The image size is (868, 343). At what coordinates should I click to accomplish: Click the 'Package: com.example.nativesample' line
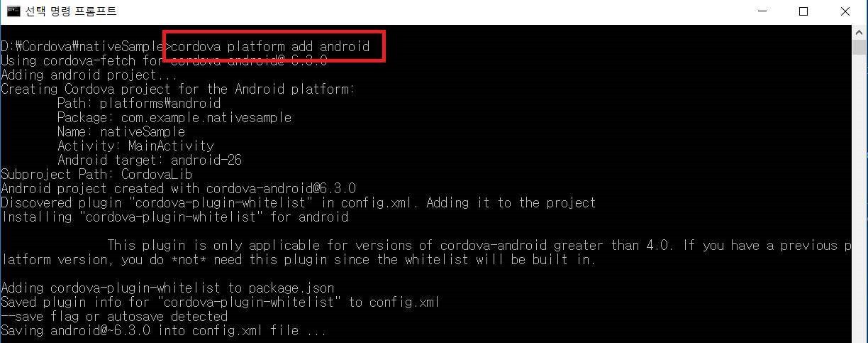coord(174,117)
